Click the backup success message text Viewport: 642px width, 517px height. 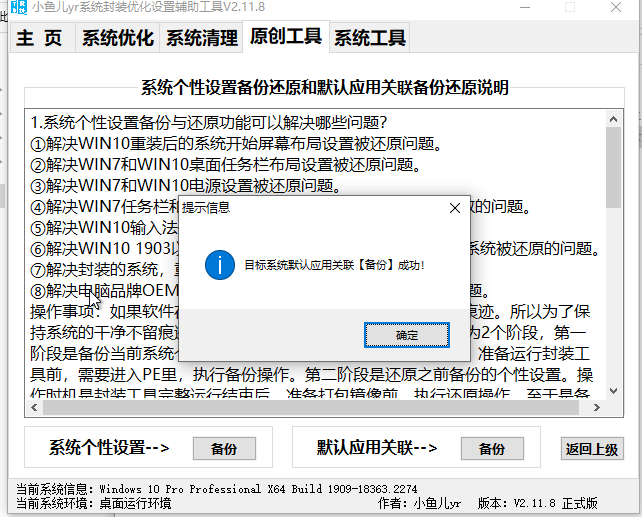click(334, 265)
